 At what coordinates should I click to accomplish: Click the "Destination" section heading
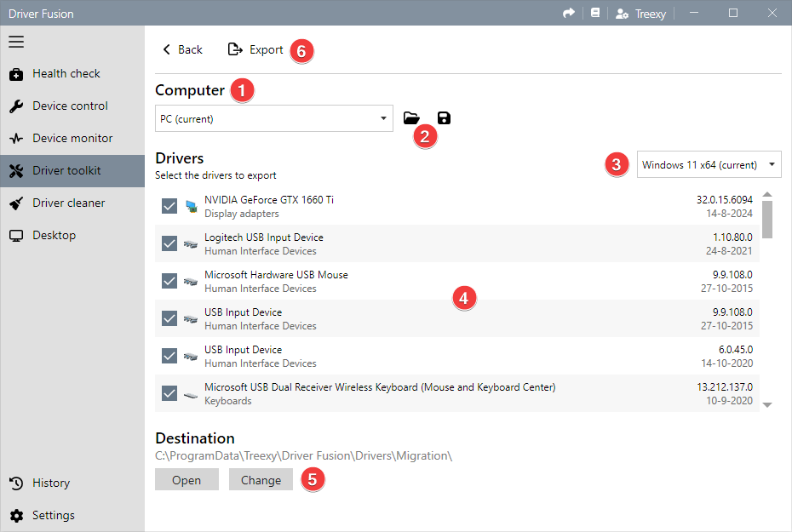point(195,438)
